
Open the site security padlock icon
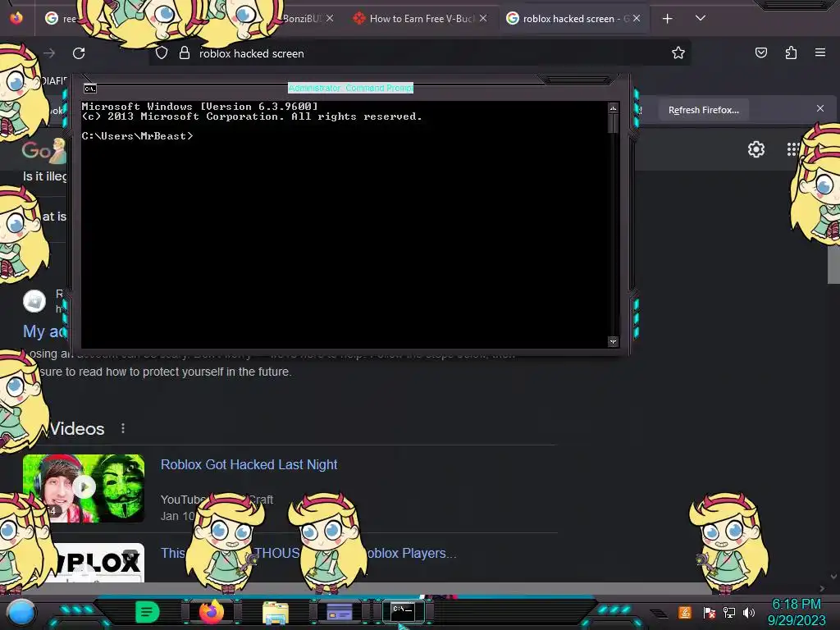tap(185, 53)
